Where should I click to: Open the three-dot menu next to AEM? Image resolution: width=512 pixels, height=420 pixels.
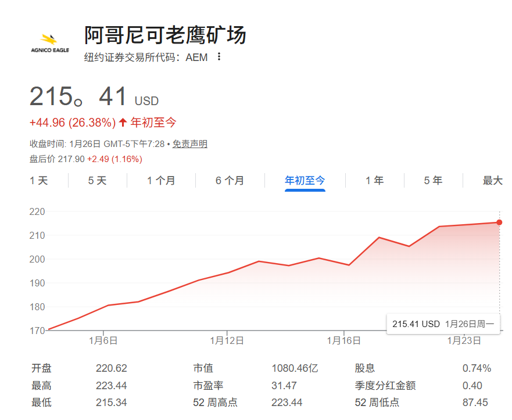[218, 58]
